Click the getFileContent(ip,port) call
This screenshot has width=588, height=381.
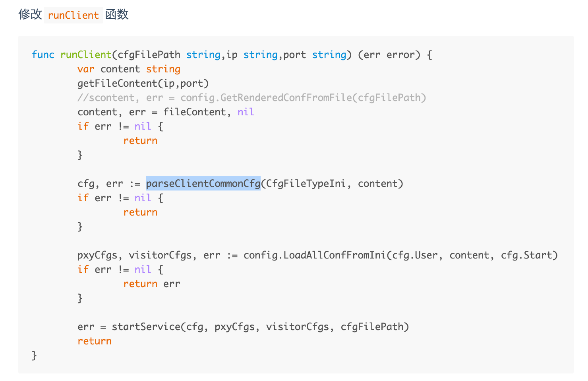pyautogui.click(x=143, y=83)
